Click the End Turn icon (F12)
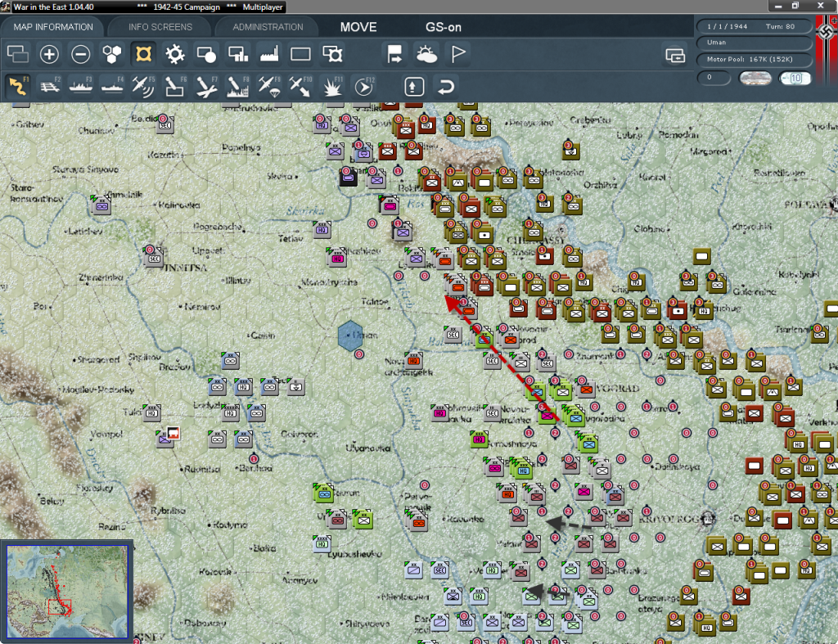This screenshot has width=838, height=644. pyautogui.click(x=363, y=86)
